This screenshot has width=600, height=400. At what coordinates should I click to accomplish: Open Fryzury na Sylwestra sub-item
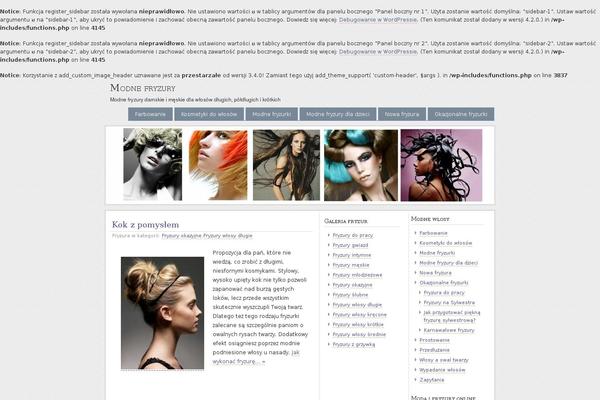click(x=449, y=303)
